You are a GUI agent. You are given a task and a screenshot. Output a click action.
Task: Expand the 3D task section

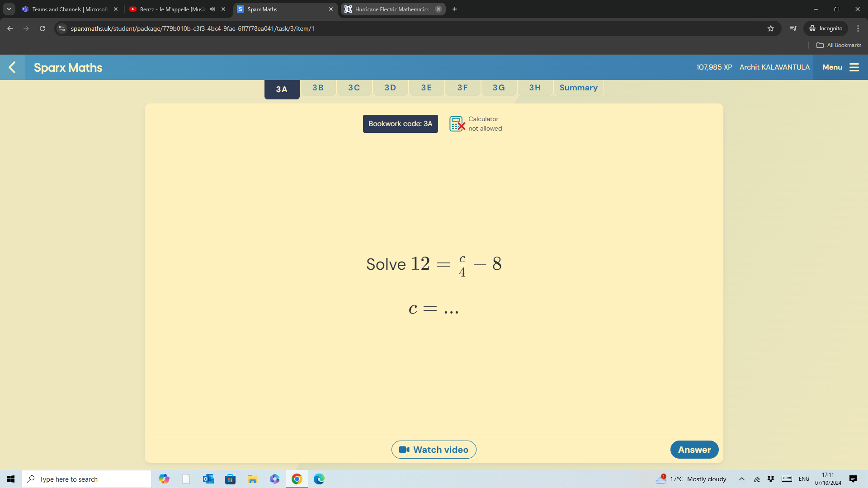coord(390,88)
